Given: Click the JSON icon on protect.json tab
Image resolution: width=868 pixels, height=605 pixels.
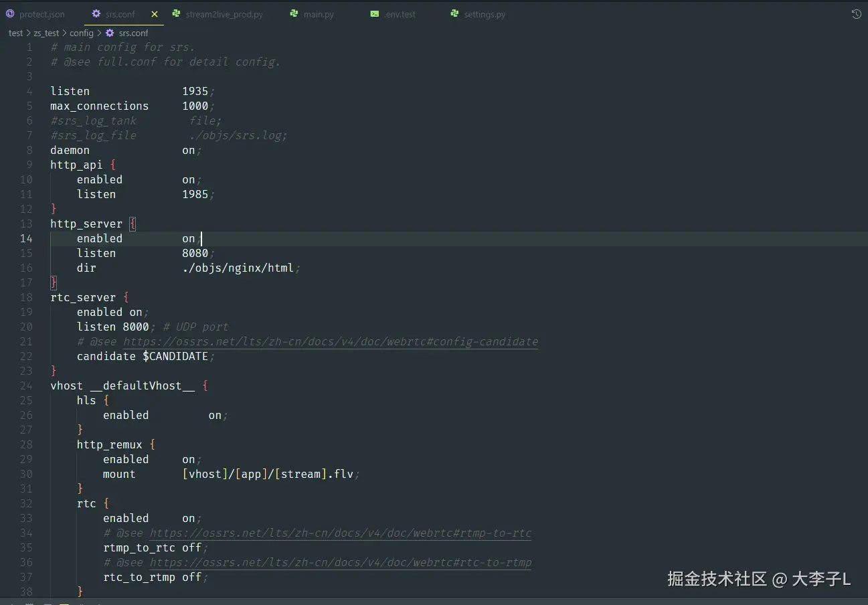Looking at the screenshot, I should point(10,14).
